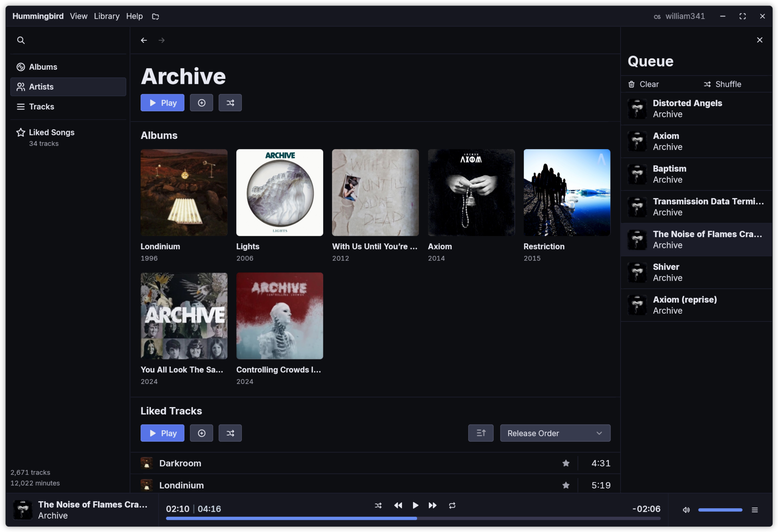
Task: Open the Release Order sort dropdown
Action: coord(554,433)
